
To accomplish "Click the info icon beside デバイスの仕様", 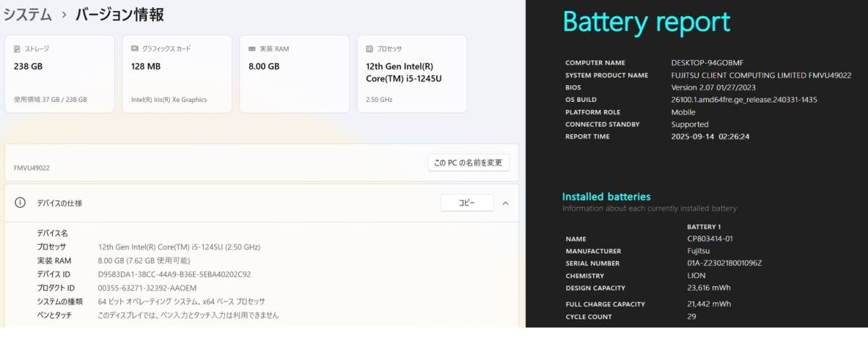I will 20,203.
